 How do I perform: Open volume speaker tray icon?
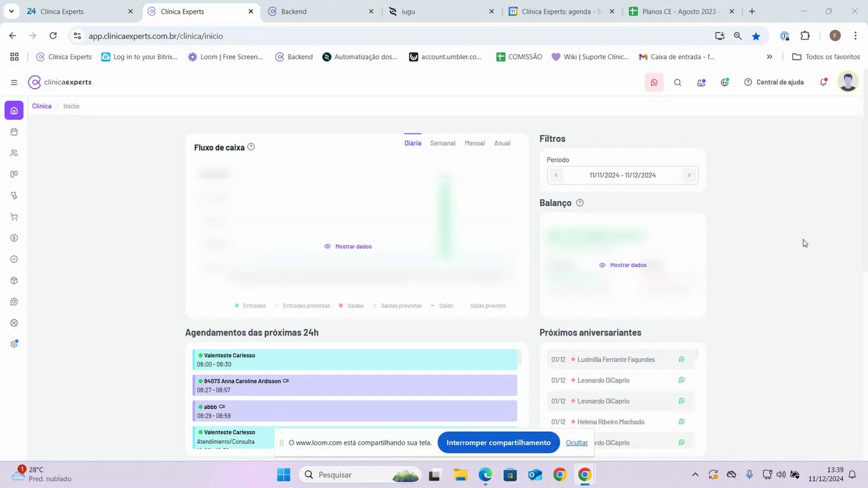(x=781, y=474)
